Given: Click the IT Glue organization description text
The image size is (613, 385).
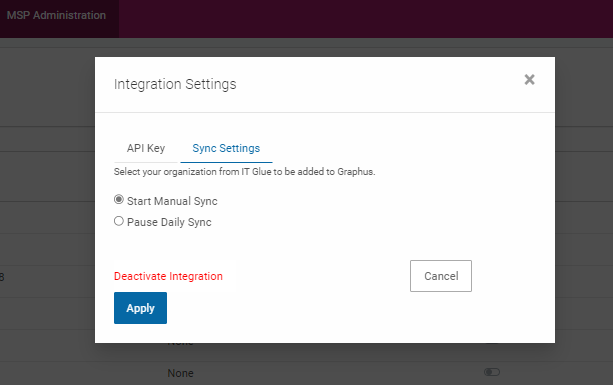Looking at the screenshot, I should pos(244,172).
